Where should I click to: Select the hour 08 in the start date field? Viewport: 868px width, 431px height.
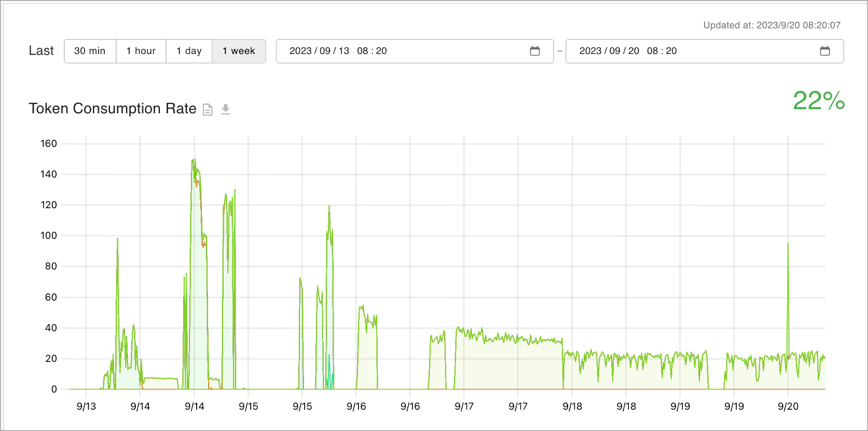tap(362, 51)
